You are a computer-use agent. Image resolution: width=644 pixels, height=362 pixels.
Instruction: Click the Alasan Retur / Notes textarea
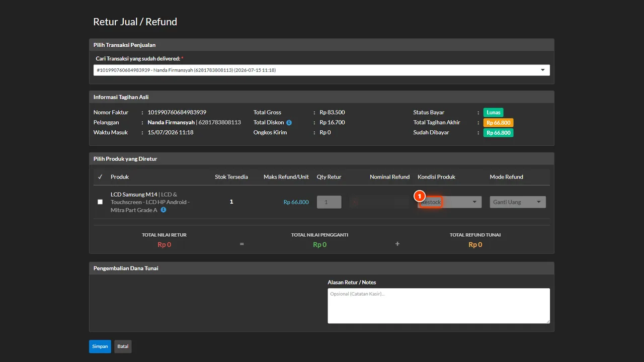pos(439,306)
